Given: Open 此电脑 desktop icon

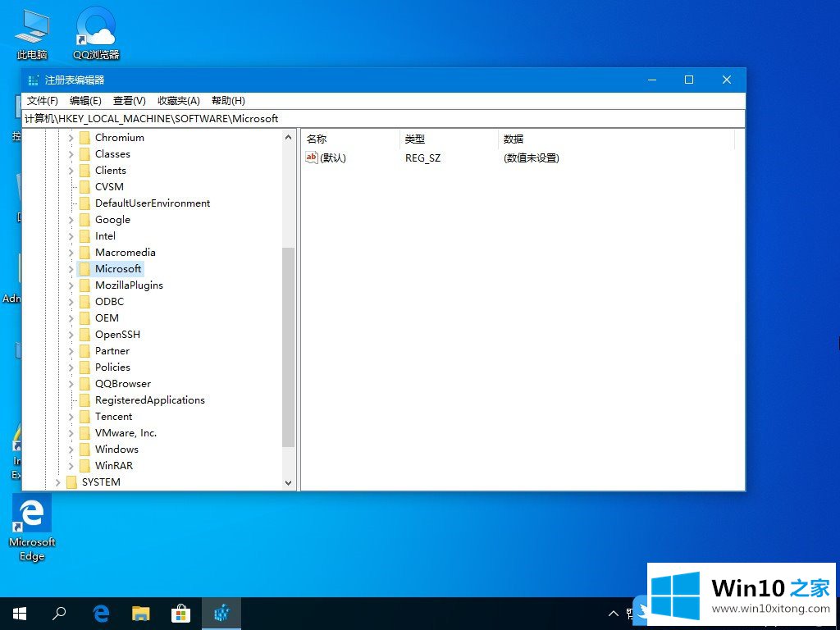Looking at the screenshot, I should coord(32,34).
